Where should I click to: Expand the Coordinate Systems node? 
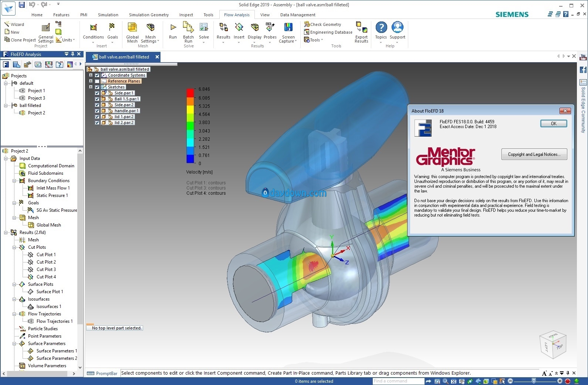[x=91, y=75]
